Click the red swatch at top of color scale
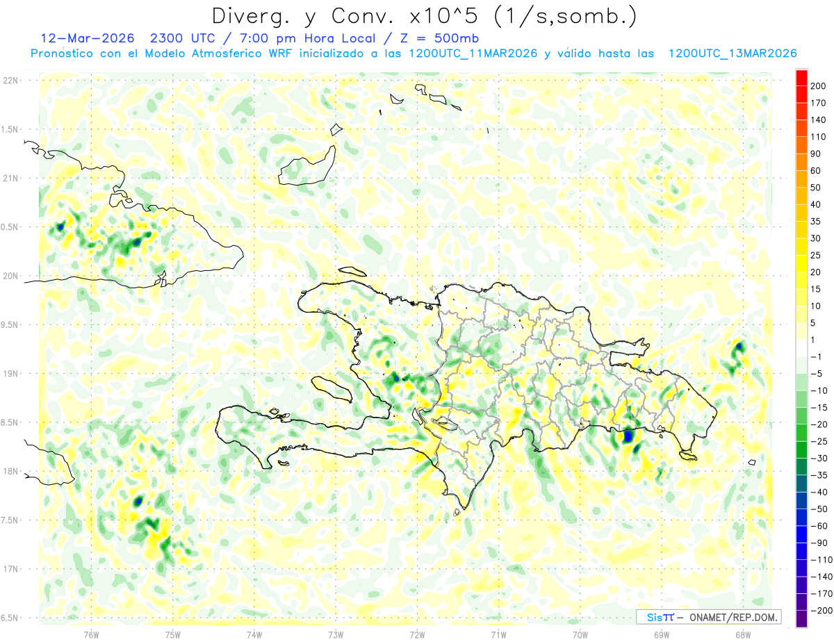 (x=801, y=78)
